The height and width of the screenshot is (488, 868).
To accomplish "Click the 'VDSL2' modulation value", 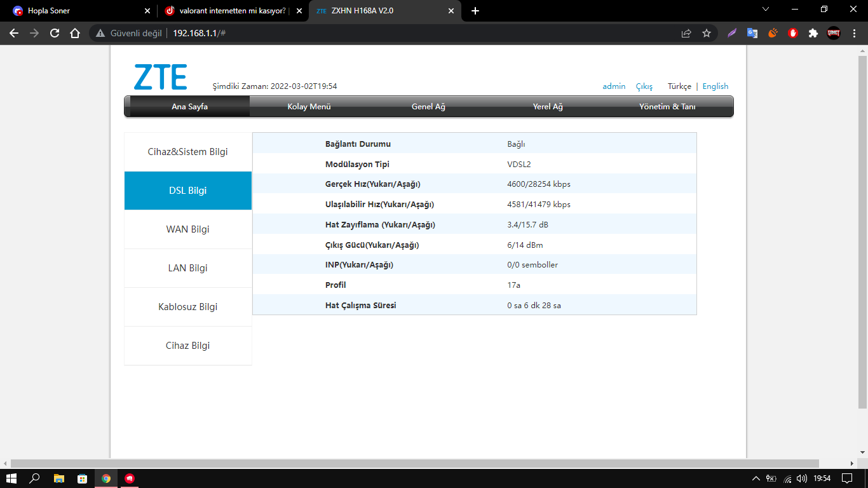I will [x=519, y=164].
